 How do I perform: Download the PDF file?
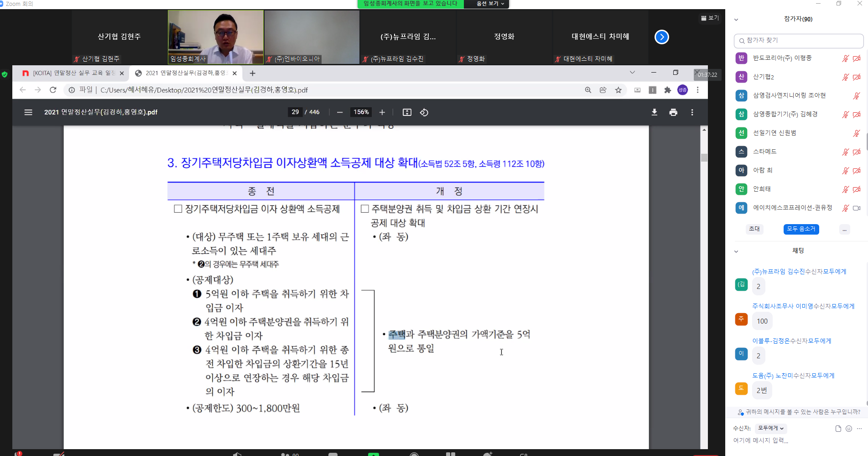[654, 112]
